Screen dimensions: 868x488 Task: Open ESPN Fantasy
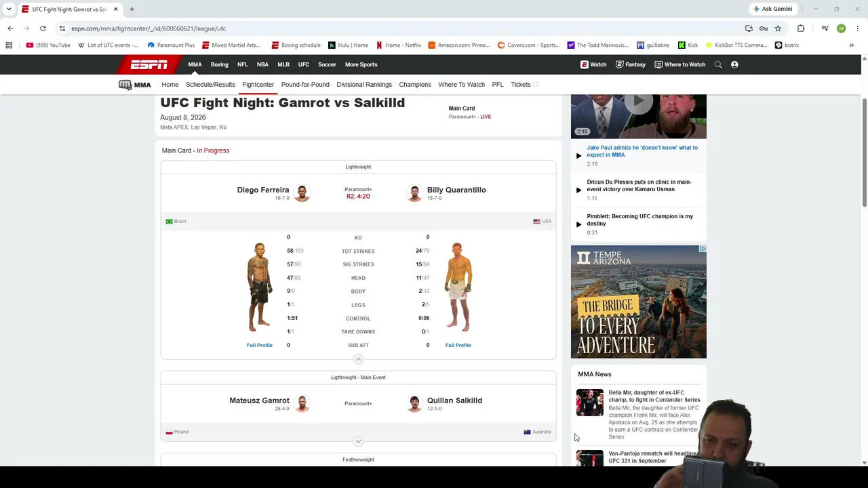[631, 64]
